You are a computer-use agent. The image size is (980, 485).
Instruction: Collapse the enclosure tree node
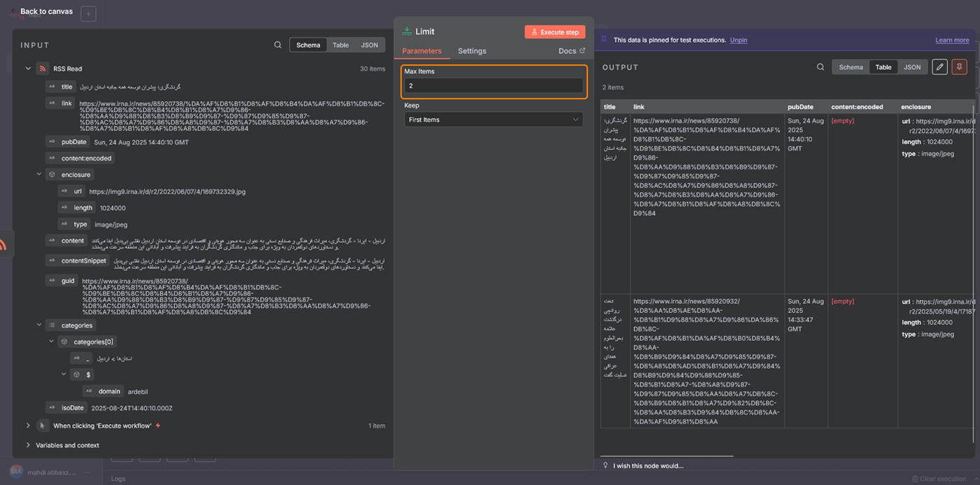tap(39, 174)
